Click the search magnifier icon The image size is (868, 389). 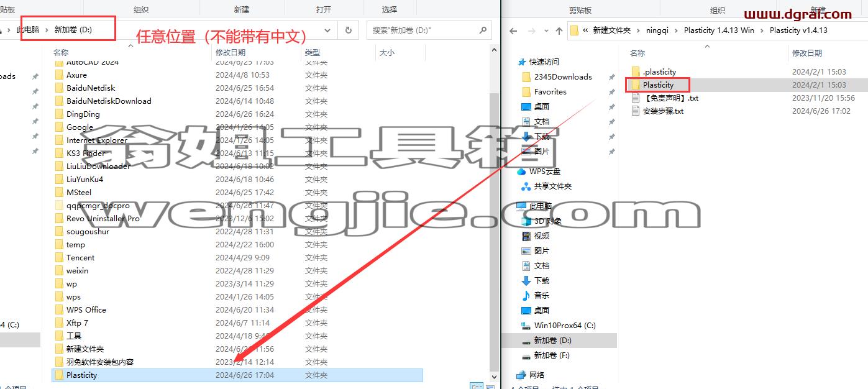click(483, 30)
